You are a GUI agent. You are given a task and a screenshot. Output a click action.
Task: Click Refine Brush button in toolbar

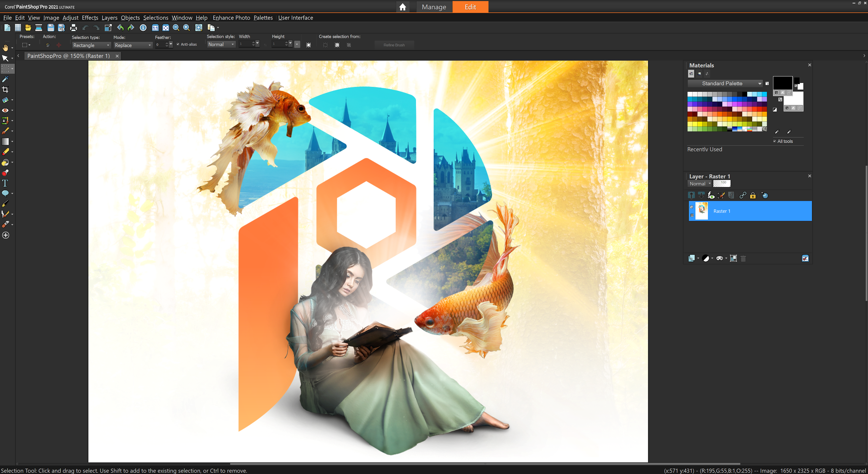394,44
